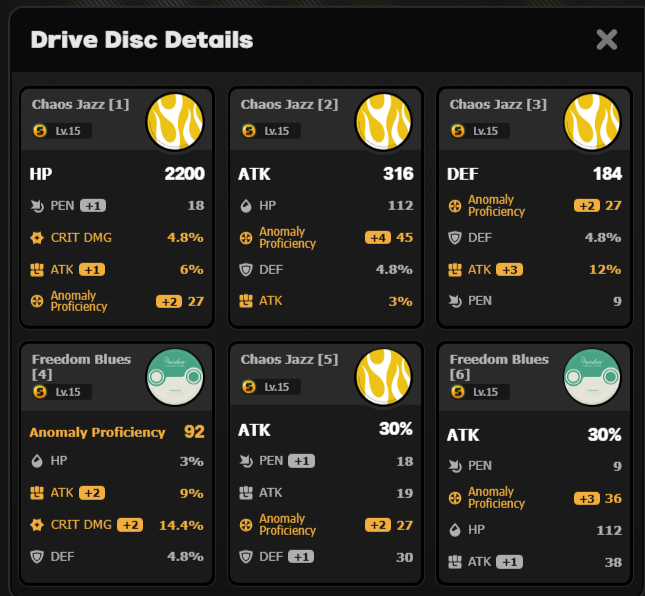Click the Chaos Jazz [1] disc image

(x=175, y=122)
